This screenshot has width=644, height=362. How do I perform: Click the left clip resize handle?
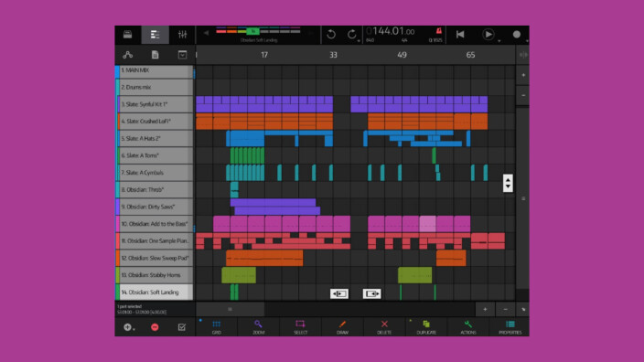click(339, 293)
